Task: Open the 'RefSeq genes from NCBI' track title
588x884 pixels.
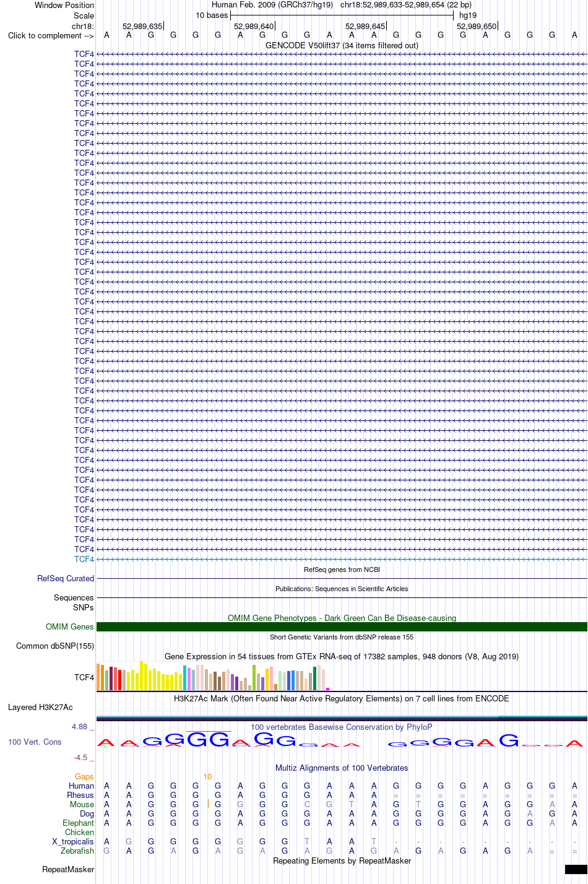Action: [x=342, y=570]
